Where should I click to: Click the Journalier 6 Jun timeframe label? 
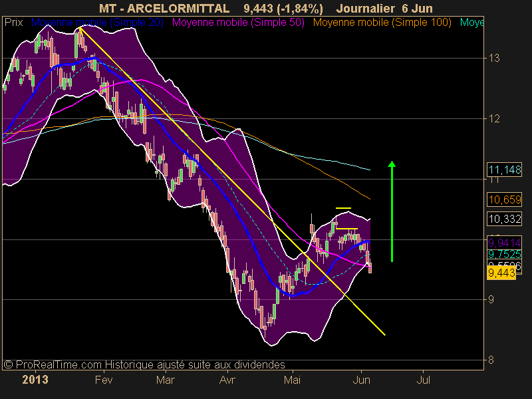(x=385, y=8)
